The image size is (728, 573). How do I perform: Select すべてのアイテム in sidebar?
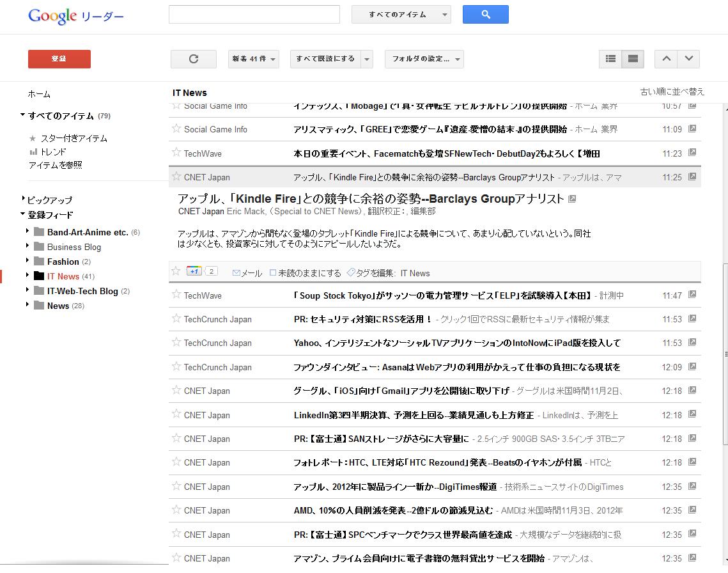click(61, 116)
